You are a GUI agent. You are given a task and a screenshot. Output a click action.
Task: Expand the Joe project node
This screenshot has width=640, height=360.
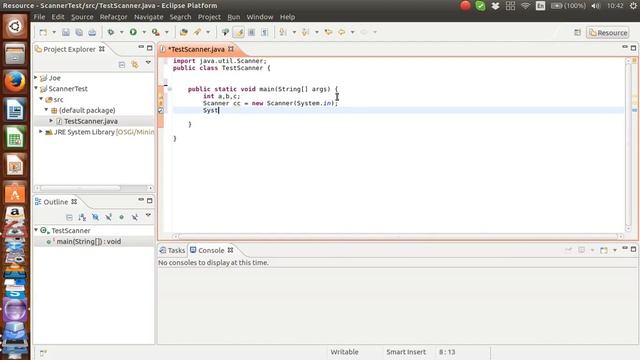click(x=36, y=77)
